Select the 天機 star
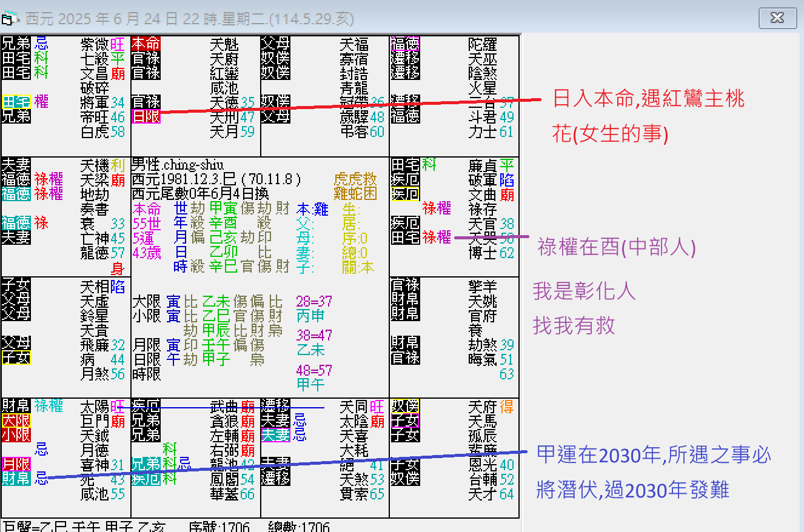Screen dimensions: 804x532 (x=95, y=165)
